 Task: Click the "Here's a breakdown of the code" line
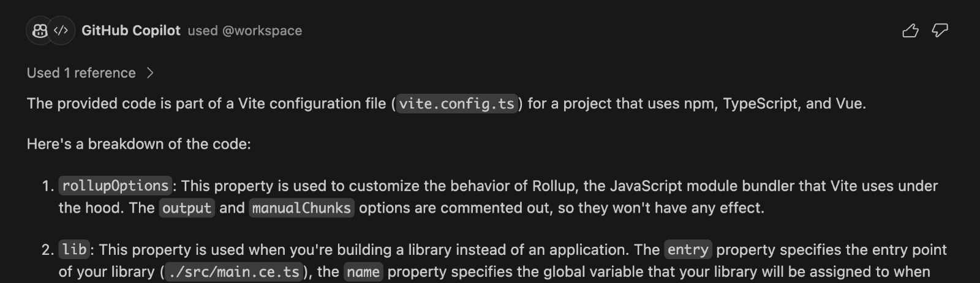[139, 144]
